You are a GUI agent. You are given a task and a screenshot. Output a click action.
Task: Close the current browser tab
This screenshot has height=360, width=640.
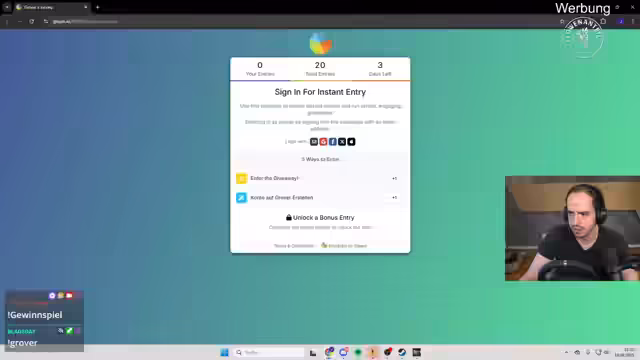click(85, 7)
